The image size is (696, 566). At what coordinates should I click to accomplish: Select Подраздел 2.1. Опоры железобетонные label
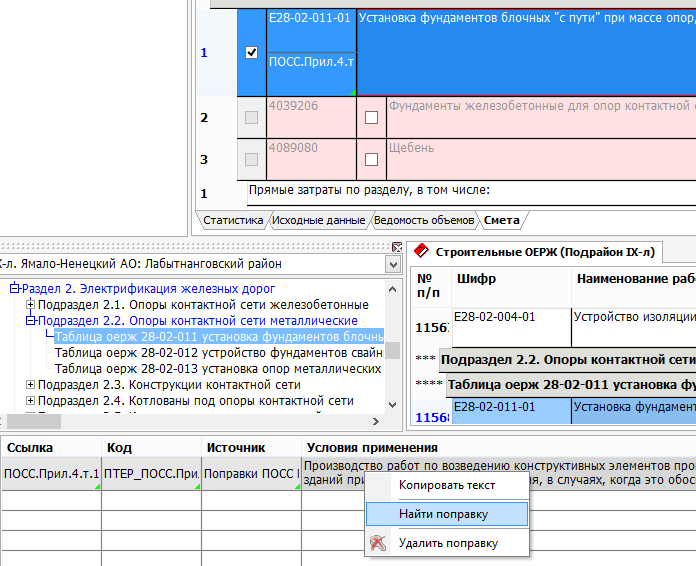(x=203, y=305)
